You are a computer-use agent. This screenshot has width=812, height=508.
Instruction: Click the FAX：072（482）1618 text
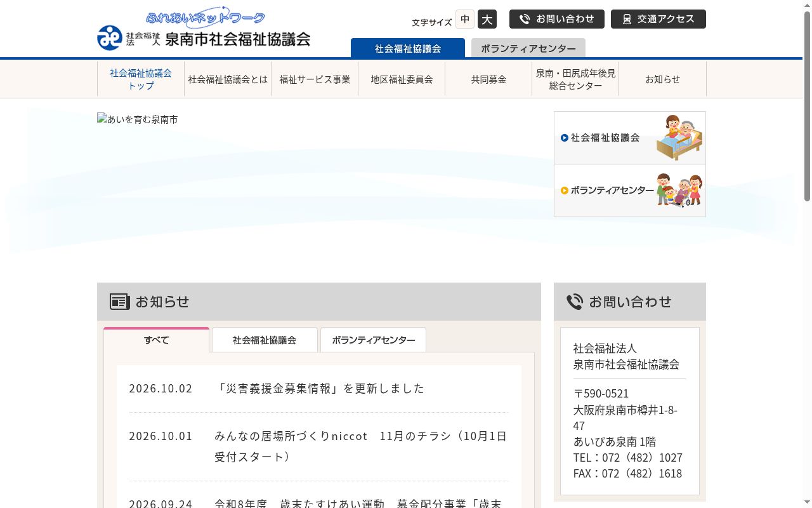(x=628, y=473)
